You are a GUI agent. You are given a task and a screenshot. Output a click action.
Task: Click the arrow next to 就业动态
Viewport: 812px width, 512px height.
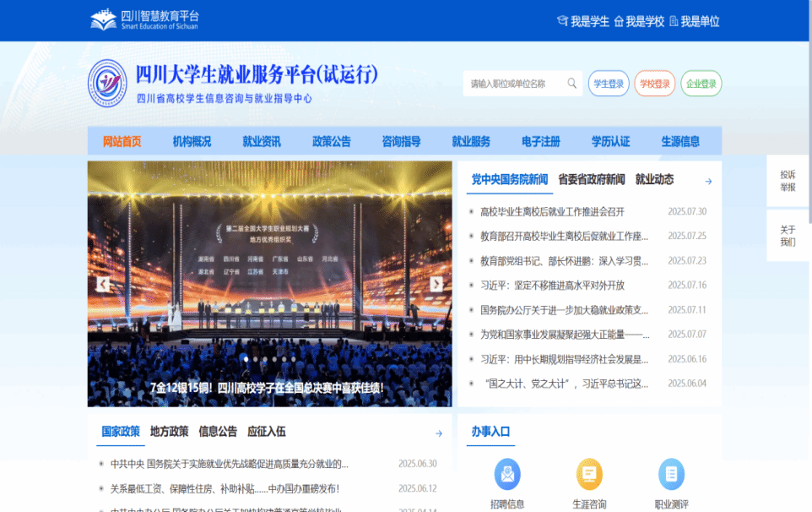click(x=708, y=182)
